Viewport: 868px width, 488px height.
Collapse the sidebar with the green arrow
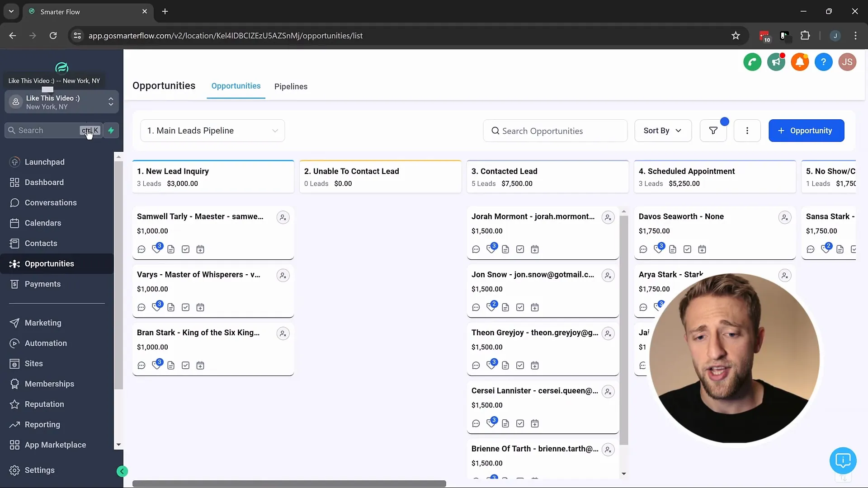tap(122, 471)
